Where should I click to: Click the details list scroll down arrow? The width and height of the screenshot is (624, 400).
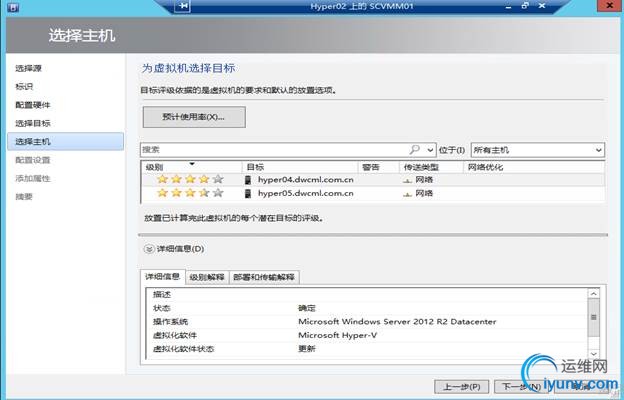click(594, 354)
